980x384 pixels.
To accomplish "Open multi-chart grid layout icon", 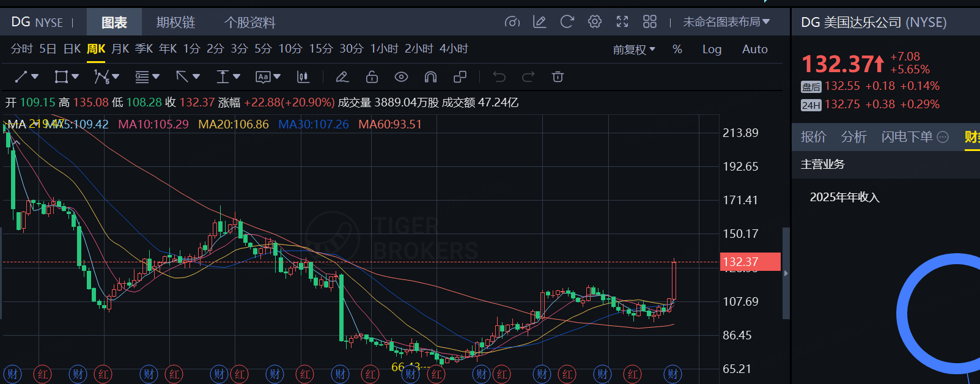I will [x=650, y=22].
